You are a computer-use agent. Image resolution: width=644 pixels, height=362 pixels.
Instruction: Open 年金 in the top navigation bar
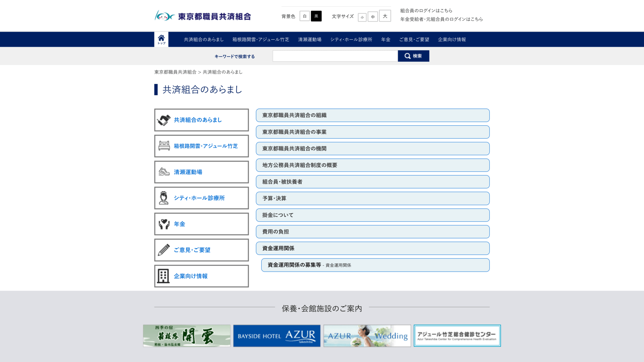386,40
